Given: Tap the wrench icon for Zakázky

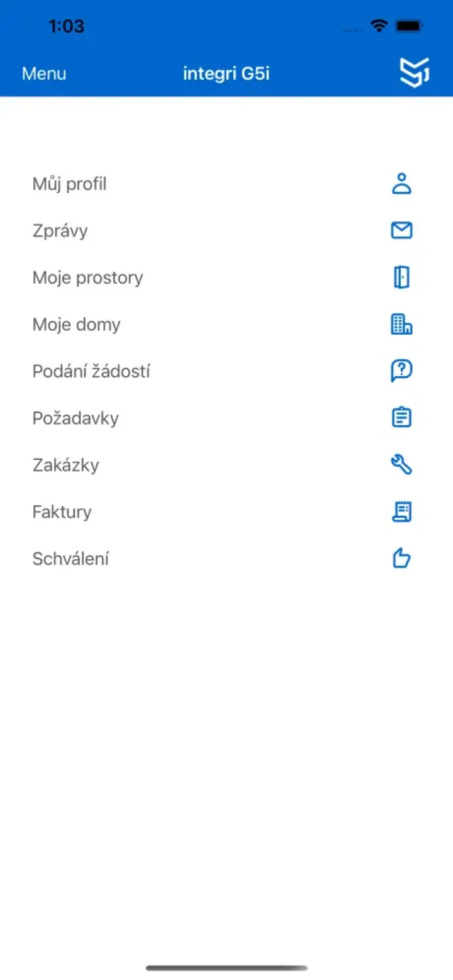Looking at the screenshot, I should [401, 465].
